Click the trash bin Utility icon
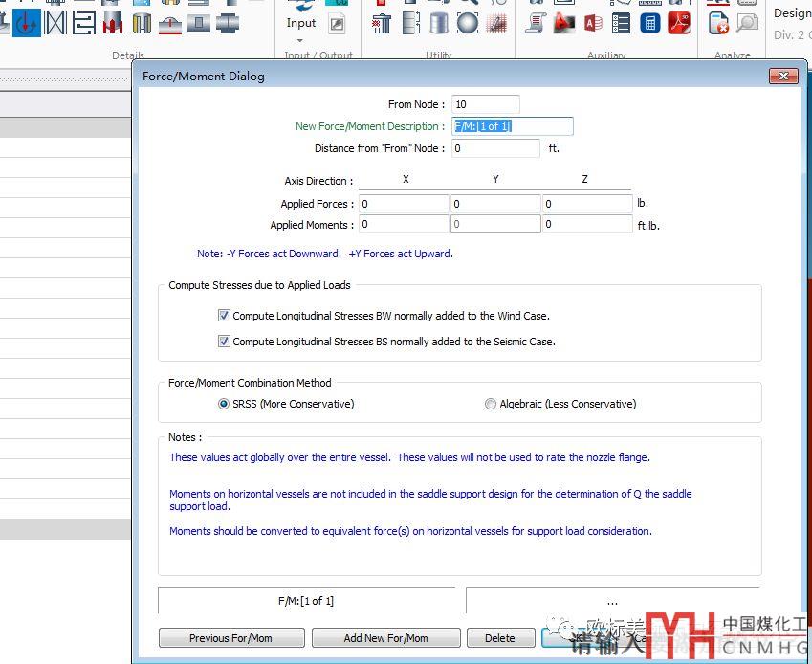This screenshot has width=812, height=664. point(382,23)
